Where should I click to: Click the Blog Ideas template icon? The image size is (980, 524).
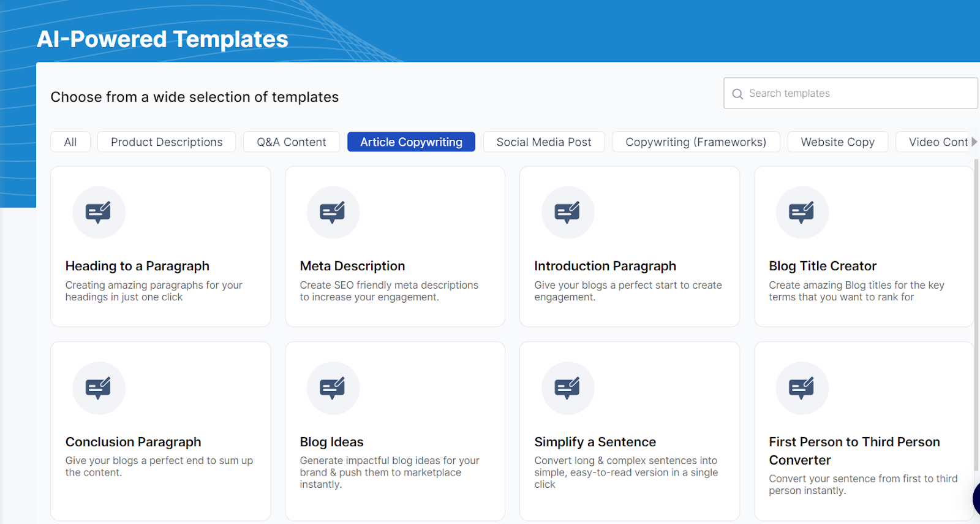[333, 388]
